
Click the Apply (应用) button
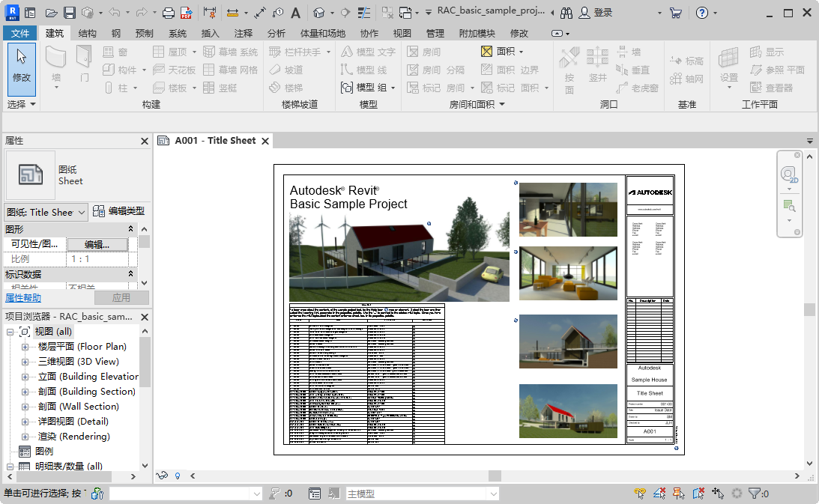[121, 298]
